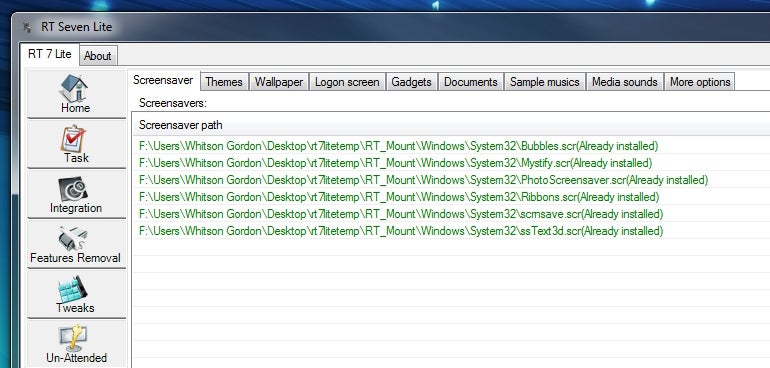Viewport: 770px width, 368px height.
Task: Open the Media sounds tab
Action: point(625,82)
